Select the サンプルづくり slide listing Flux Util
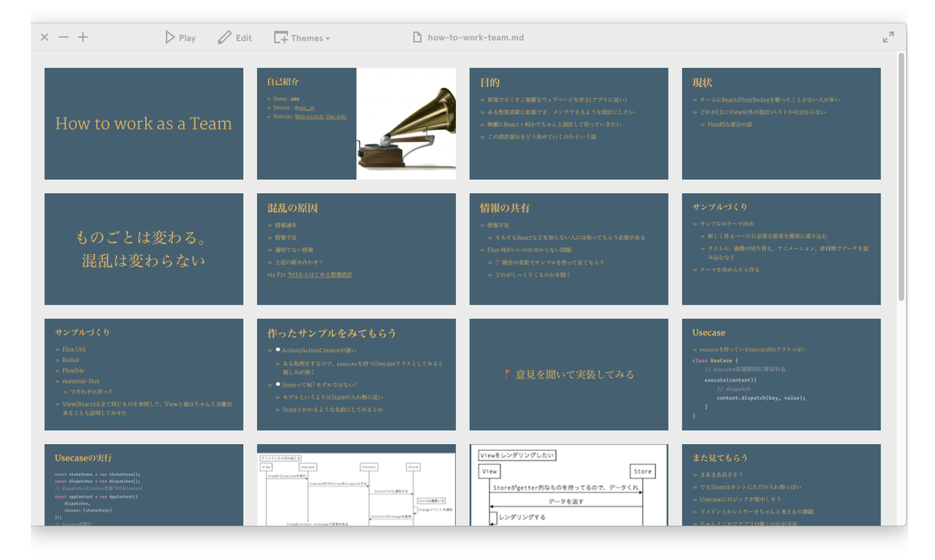Image resolution: width=935 pixels, height=560 pixels. [x=143, y=375]
